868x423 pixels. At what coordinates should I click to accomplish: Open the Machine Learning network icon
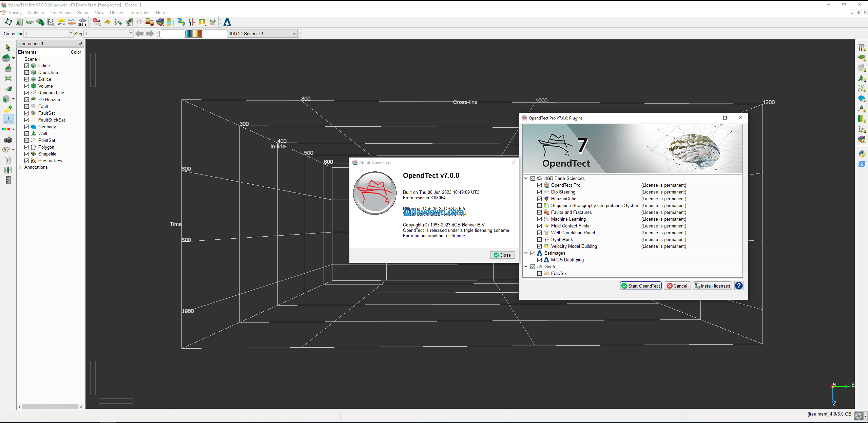pyautogui.click(x=118, y=22)
